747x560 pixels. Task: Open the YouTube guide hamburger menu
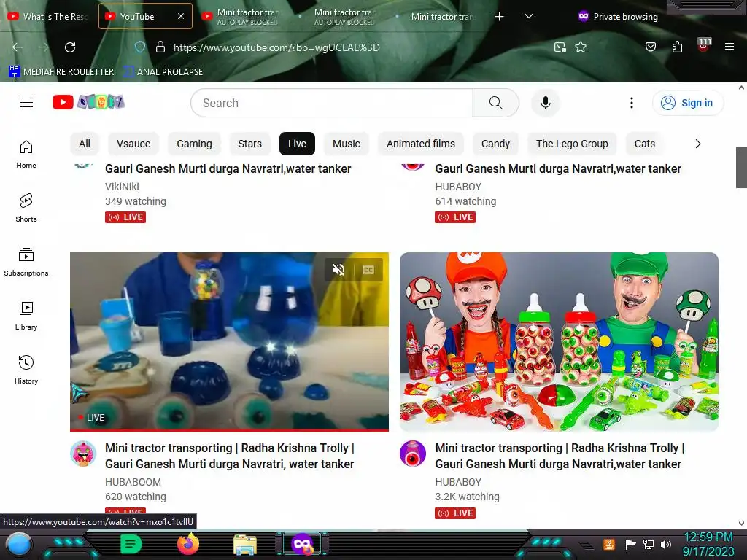[26, 102]
